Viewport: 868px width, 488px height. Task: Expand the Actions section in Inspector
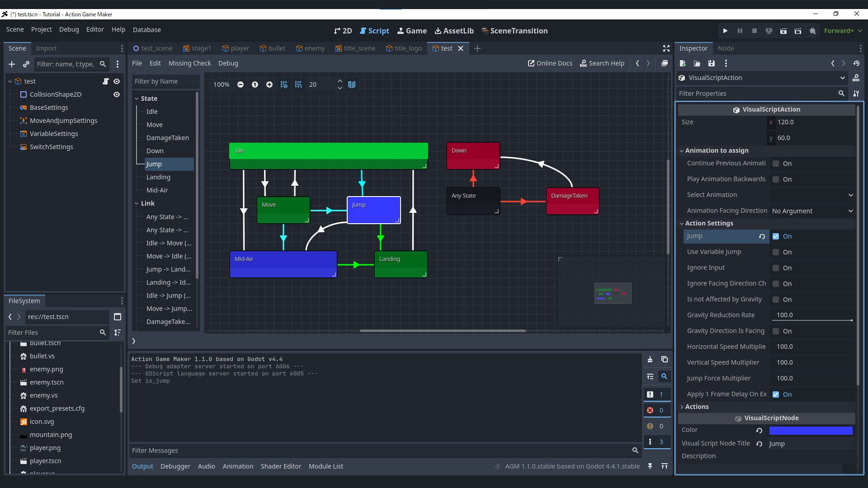696,406
